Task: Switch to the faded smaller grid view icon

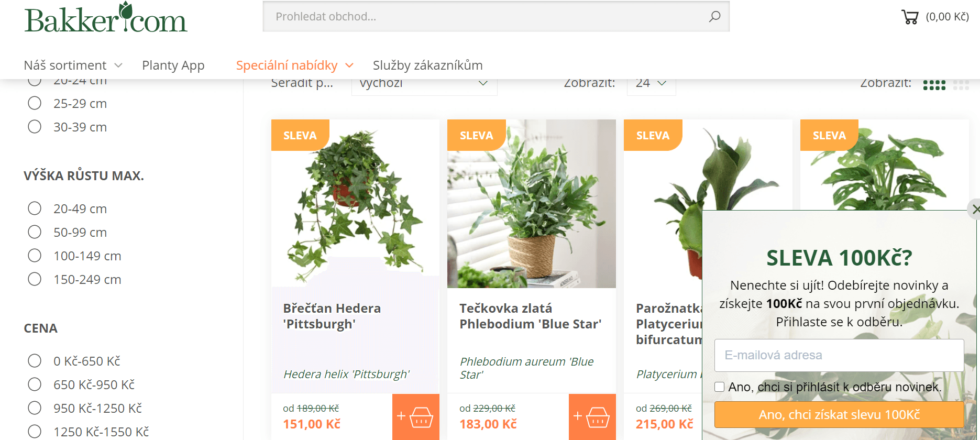Action: coord(961,85)
